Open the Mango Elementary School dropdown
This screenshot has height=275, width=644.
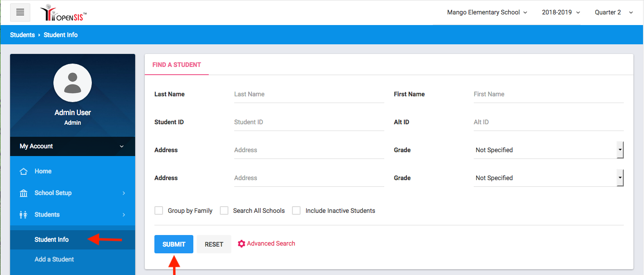pyautogui.click(x=487, y=13)
